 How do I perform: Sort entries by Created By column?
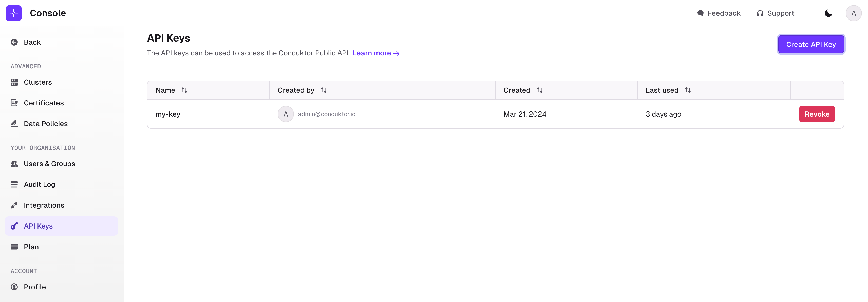(x=323, y=90)
